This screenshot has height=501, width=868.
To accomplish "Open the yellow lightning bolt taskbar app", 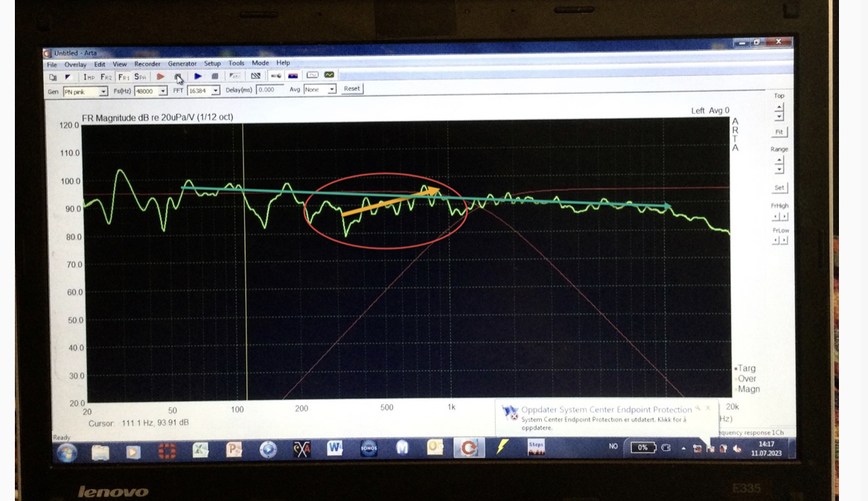I will tap(502, 447).
